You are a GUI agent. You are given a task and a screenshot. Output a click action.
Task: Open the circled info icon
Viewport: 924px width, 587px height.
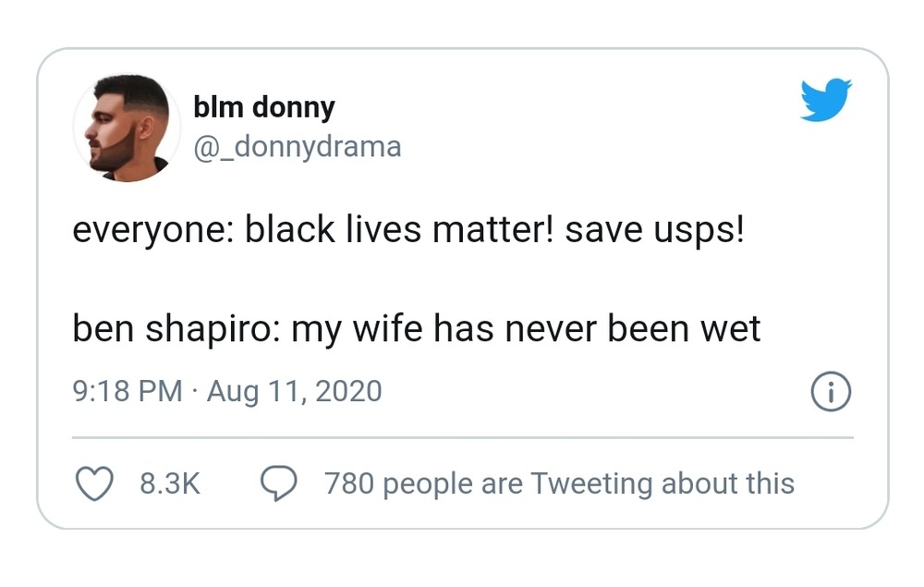coord(831,391)
